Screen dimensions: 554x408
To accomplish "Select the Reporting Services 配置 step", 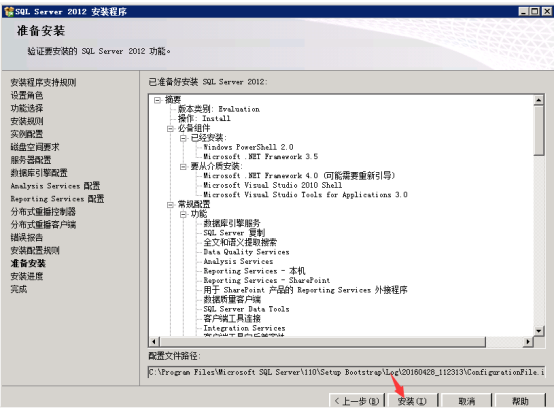I will 57,199.
